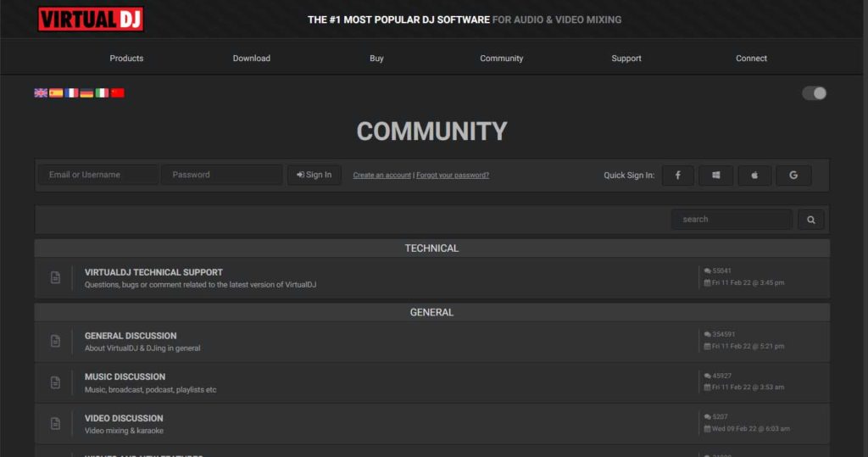Click the GENERAL section header
Viewport: 868px width, 457px height.
(431, 312)
